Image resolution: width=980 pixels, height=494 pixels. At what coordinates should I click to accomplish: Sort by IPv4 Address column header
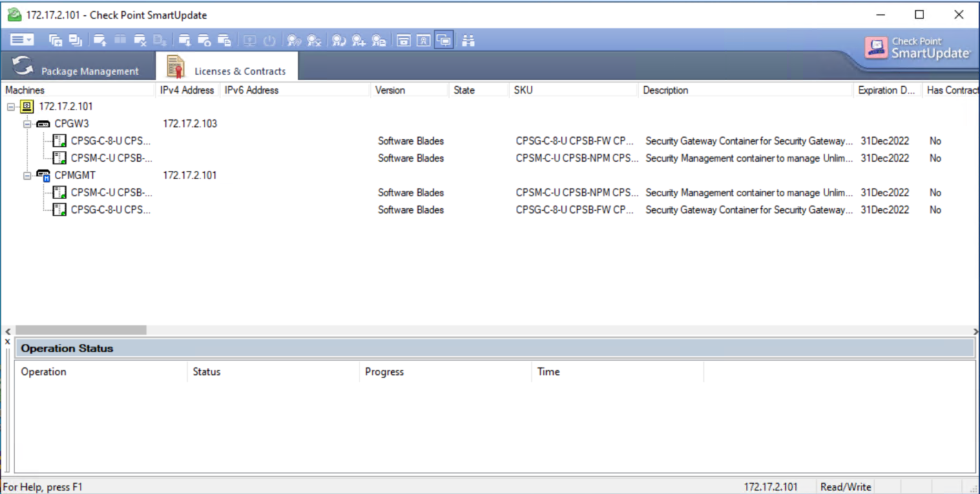(x=187, y=90)
